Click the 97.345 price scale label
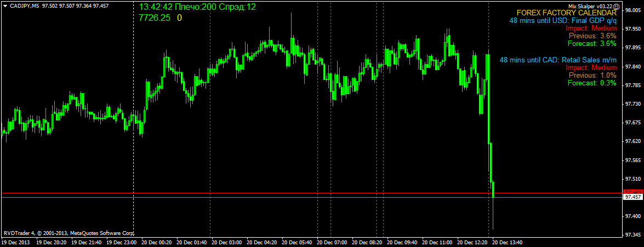The height and width of the screenshot is (247, 644). coord(632,235)
